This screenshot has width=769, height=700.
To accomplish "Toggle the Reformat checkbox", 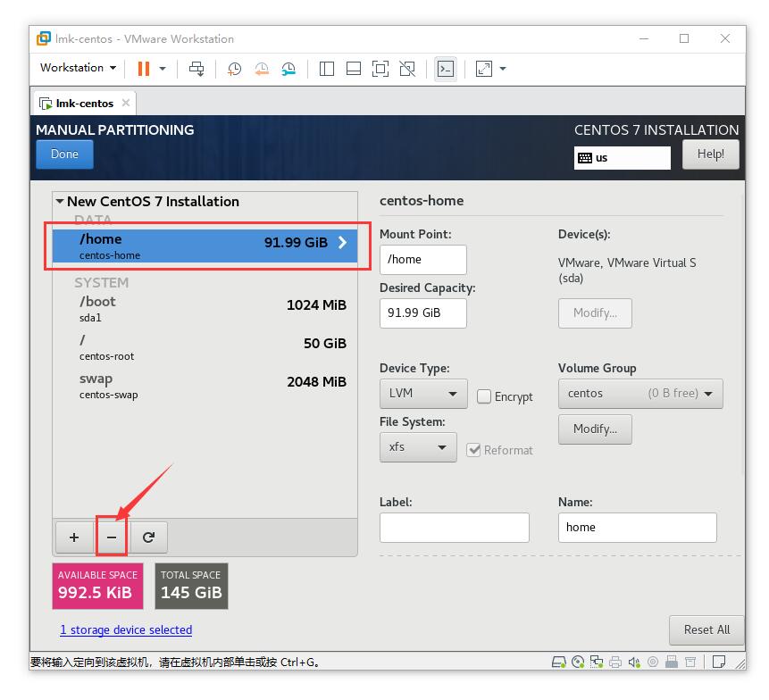I will (473, 449).
